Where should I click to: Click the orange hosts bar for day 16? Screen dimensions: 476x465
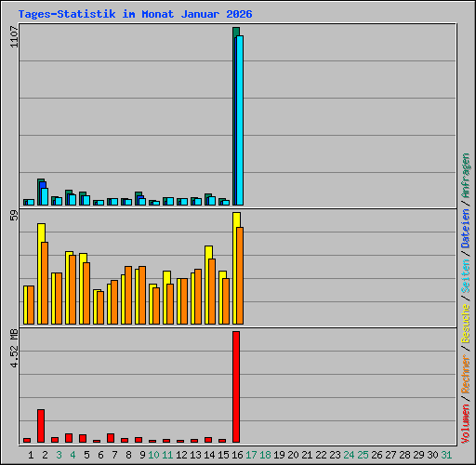click(x=240, y=275)
